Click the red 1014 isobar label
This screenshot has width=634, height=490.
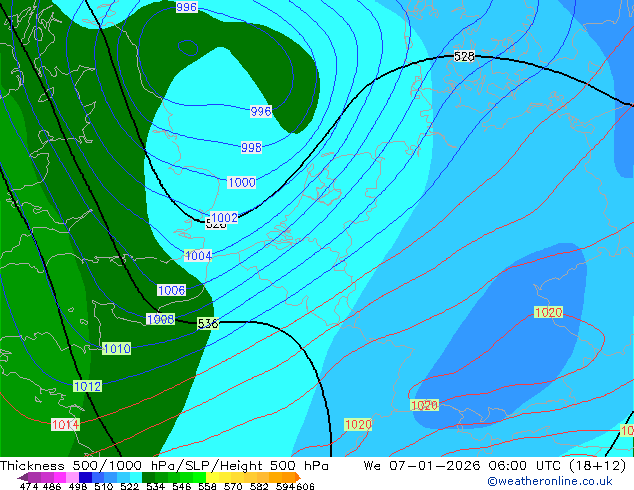[x=66, y=425]
